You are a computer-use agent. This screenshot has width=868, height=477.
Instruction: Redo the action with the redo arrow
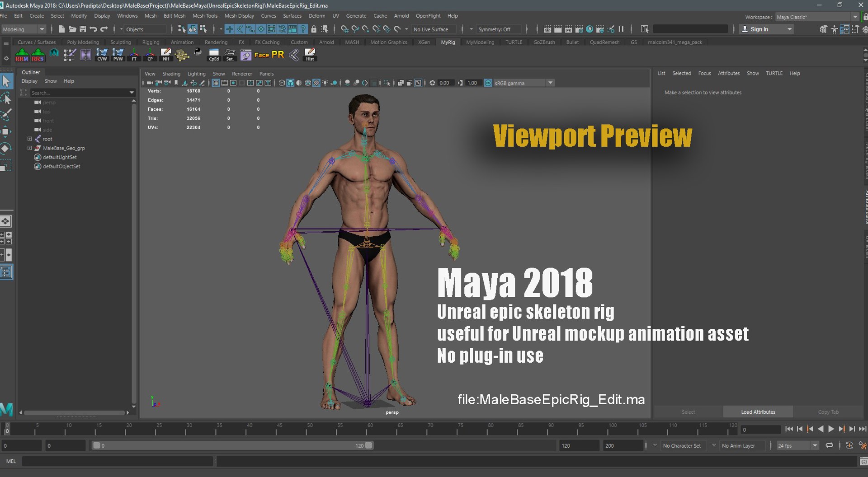[x=104, y=29]
